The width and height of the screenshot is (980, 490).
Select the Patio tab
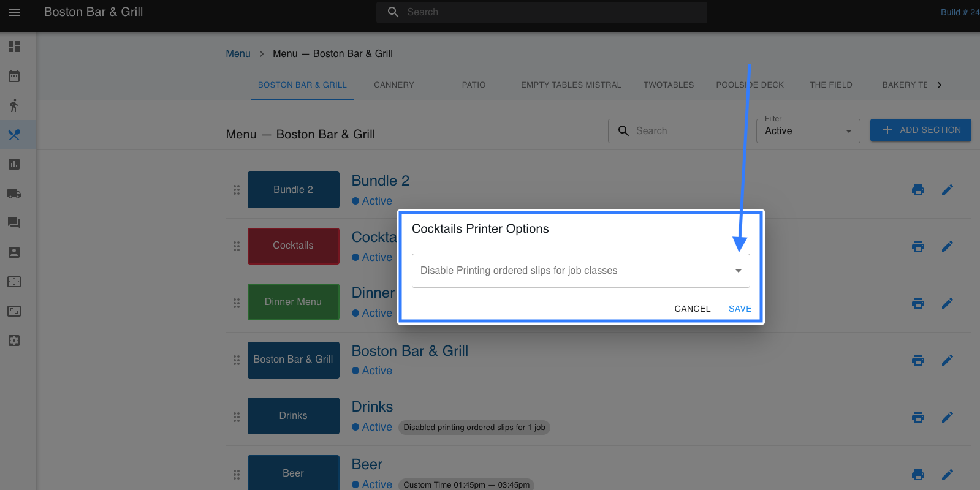point(473,85)
